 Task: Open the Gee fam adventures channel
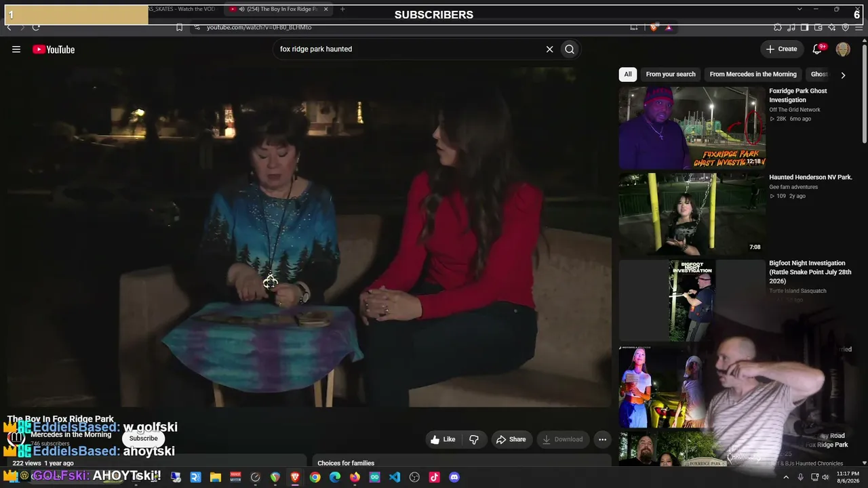pos(793,187)
